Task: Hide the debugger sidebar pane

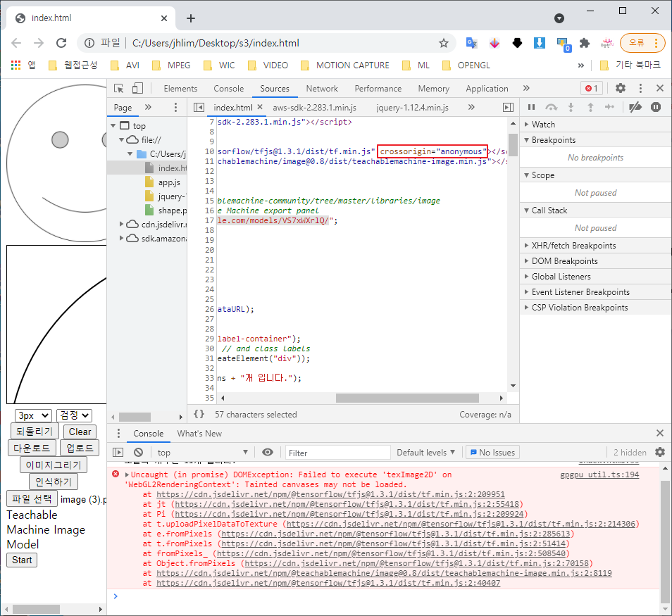Action: pyautogui.click(x=508, y=108)
